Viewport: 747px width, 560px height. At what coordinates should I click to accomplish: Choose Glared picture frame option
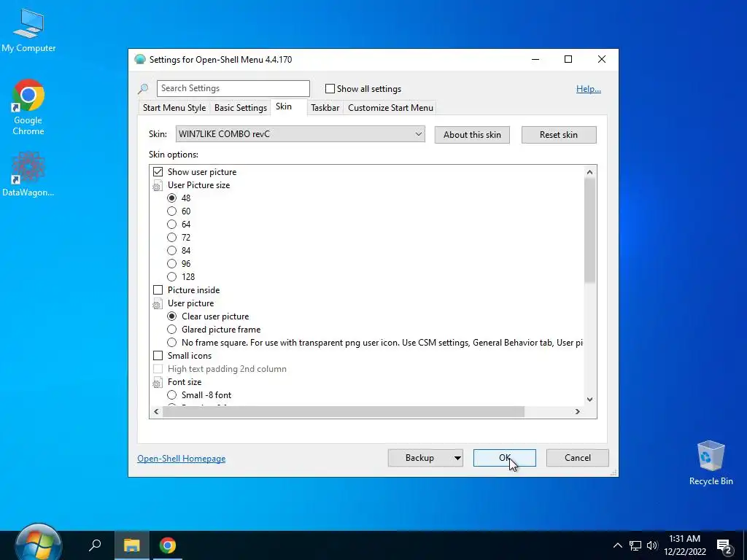click(171, 330)
